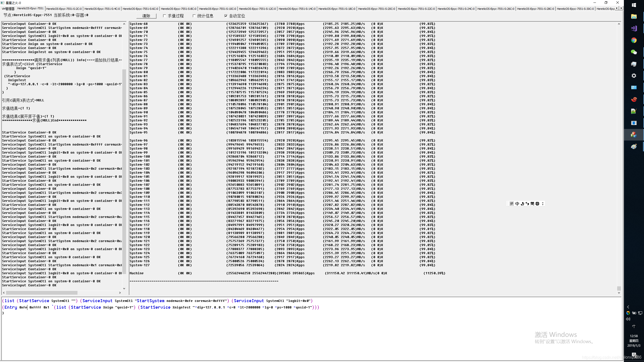The height and width of the screenshot is (362, 644).
Task: Click the System-68 row label
Action: (139, 24)
